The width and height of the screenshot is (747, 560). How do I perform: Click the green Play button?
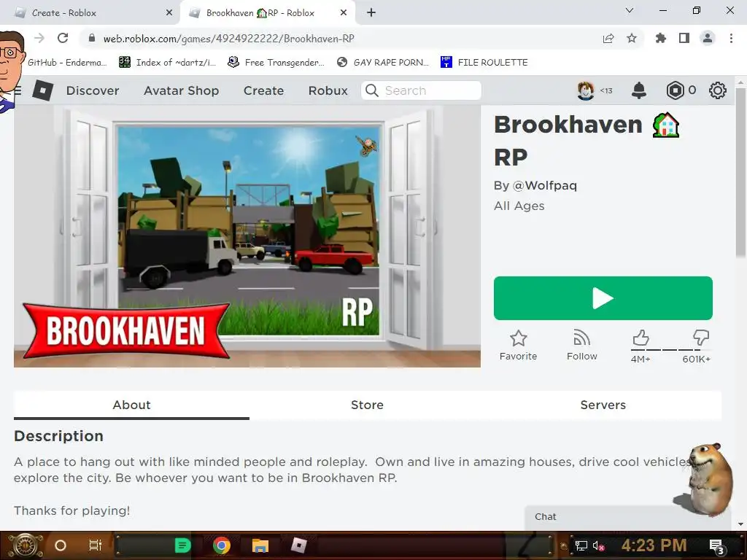tap(603, 298)
